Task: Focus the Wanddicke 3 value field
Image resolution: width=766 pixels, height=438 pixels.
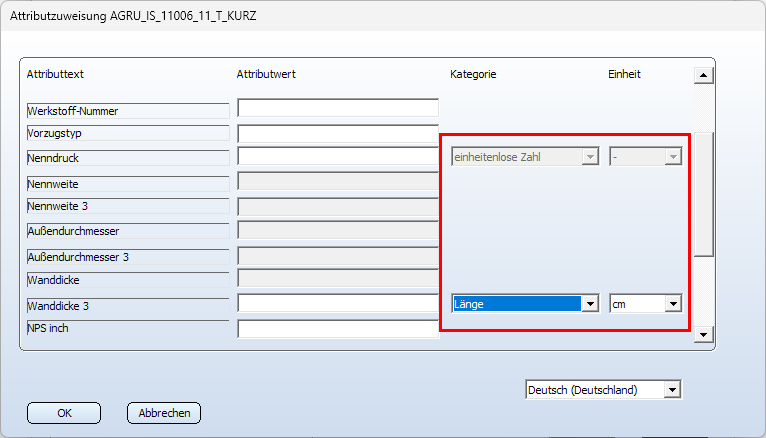Action: (338, 303)
